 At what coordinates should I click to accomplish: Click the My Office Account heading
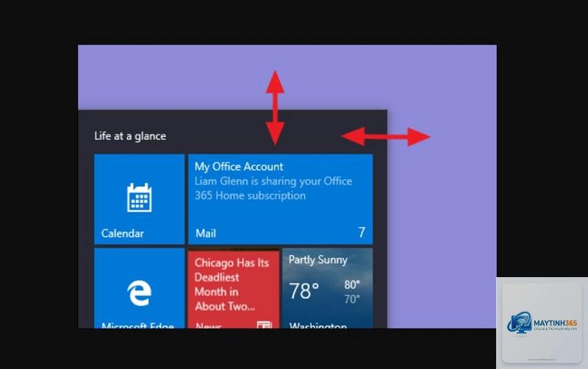point(239,167)
